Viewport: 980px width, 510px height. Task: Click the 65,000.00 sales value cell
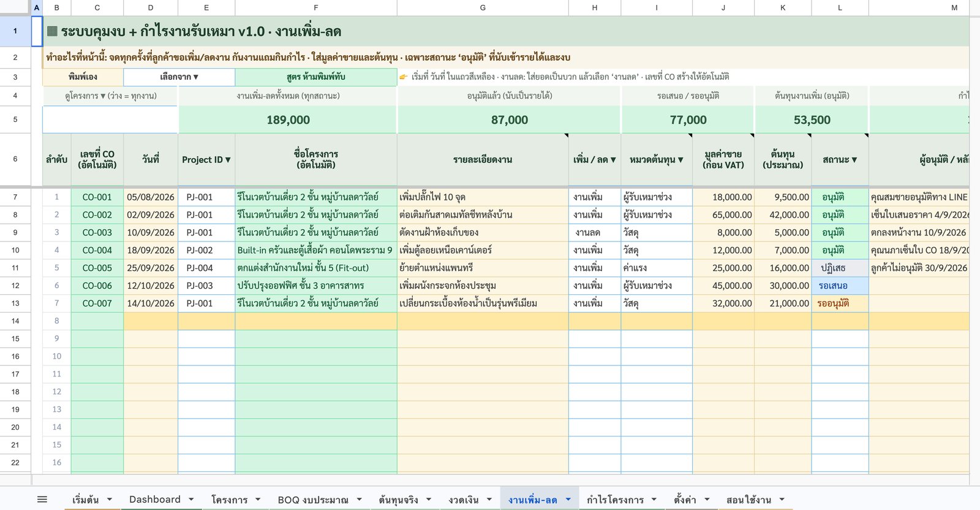tap(723, 215)
